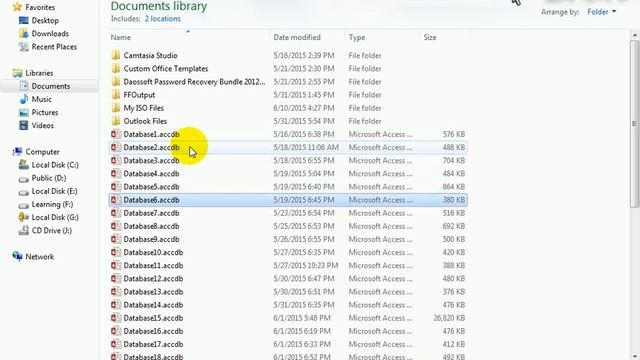Click the Desktop icon in Favorites
Viewport: 640px width, 360px height.
click(x=24, y=20)
